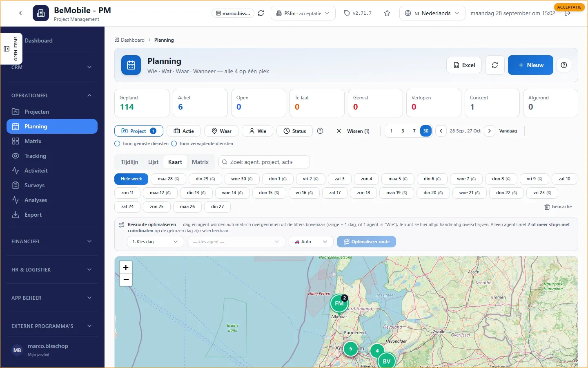Open Export in the sidebar

coord(52,215)
